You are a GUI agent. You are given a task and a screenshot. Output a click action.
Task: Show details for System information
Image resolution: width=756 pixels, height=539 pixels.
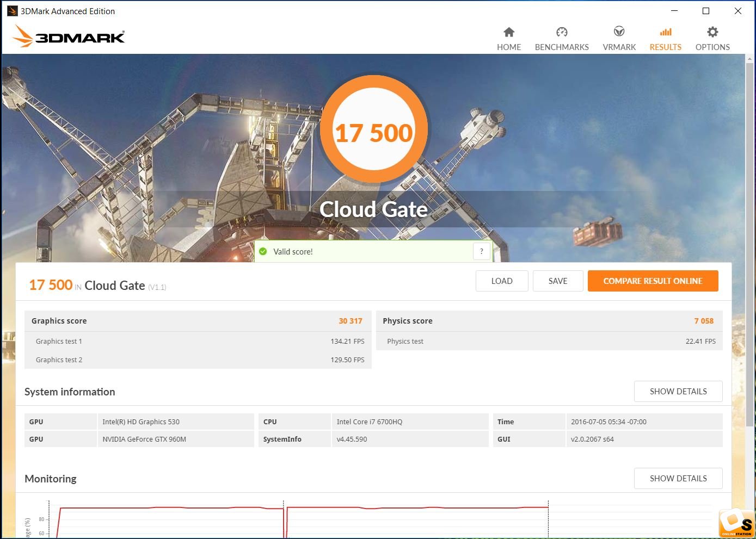(678, 392)
